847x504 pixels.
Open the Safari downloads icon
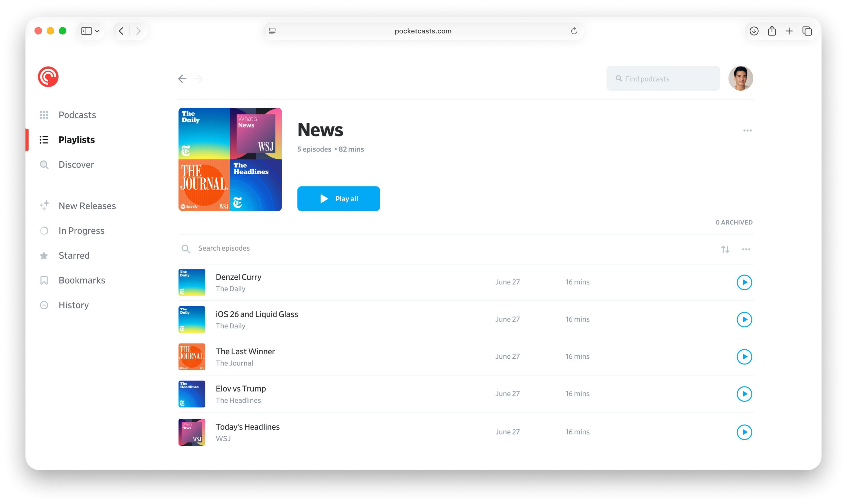[x=754, y=31]
